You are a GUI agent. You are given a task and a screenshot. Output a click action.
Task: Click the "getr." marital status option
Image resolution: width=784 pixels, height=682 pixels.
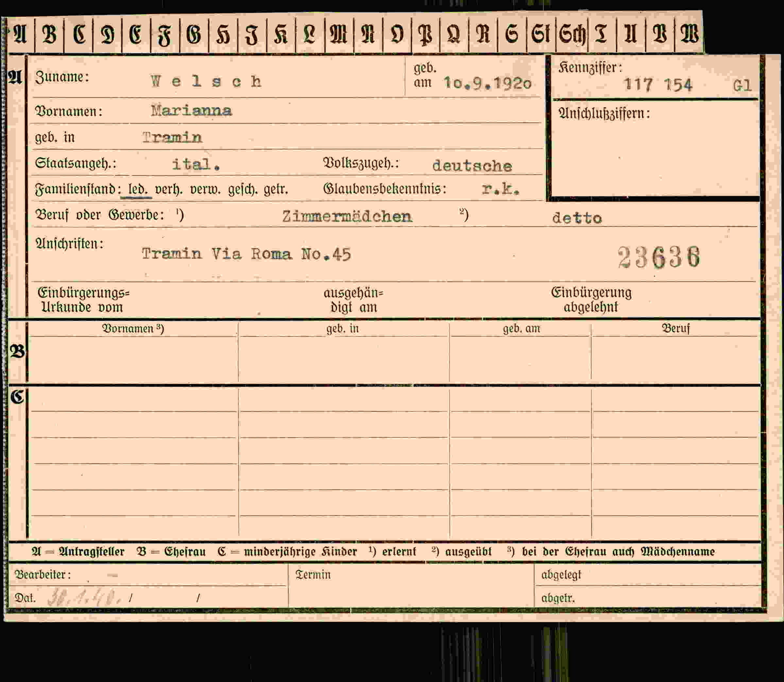pyautogui.click(x=276, y=189)
